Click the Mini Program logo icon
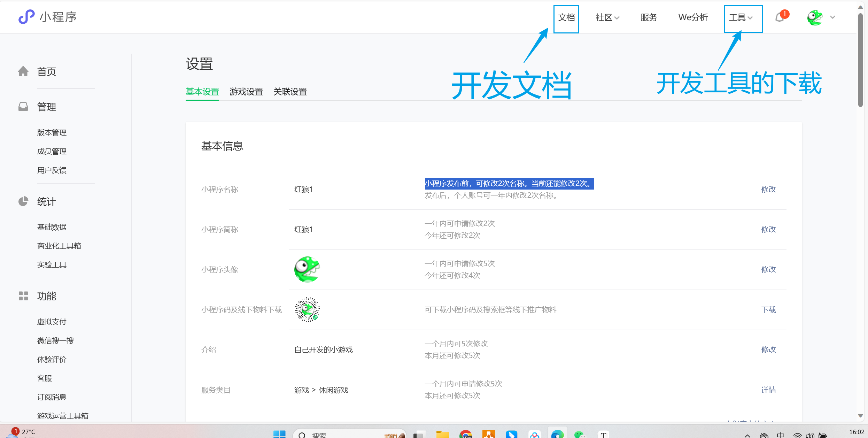This screenshot has height=438, width=868. point(26,17)
